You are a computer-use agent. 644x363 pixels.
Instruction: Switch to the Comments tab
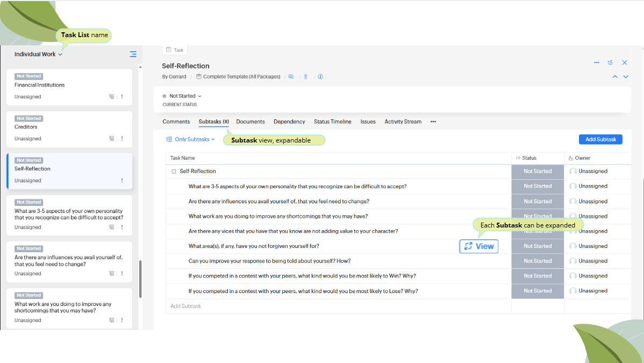176,122
